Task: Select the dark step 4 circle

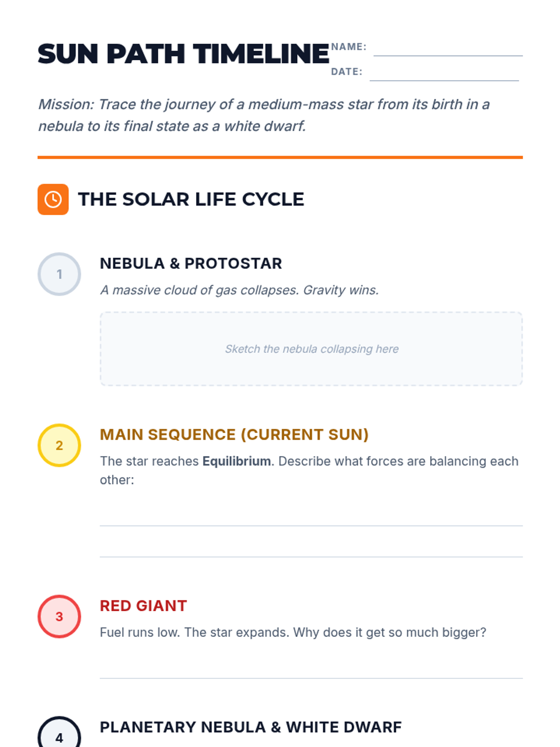Action: pyautogui.click(x=59, y=732)
